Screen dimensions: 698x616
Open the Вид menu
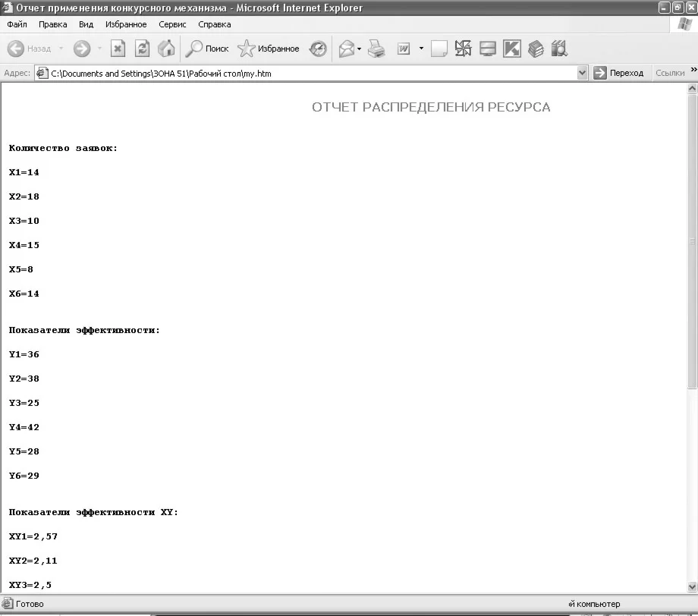click(x=86, y=24)
